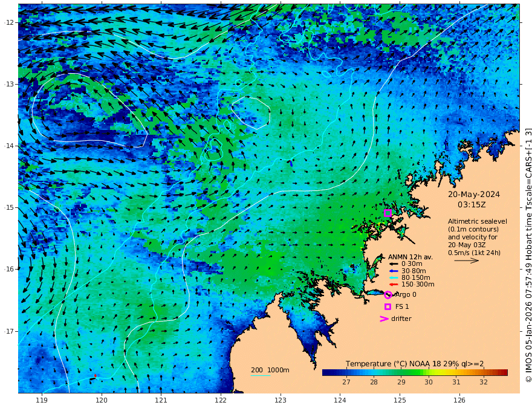The height and width of the screenshot is (411, 532).
Task: Click the 'FS 1' legend label
Action: pos(402,306)
